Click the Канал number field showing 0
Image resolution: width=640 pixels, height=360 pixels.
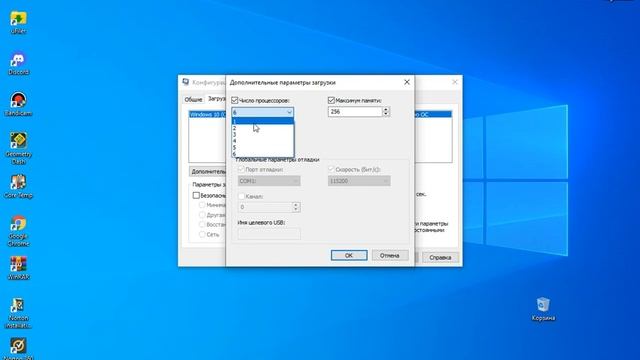pyautogui.click(x=265, y=207)
